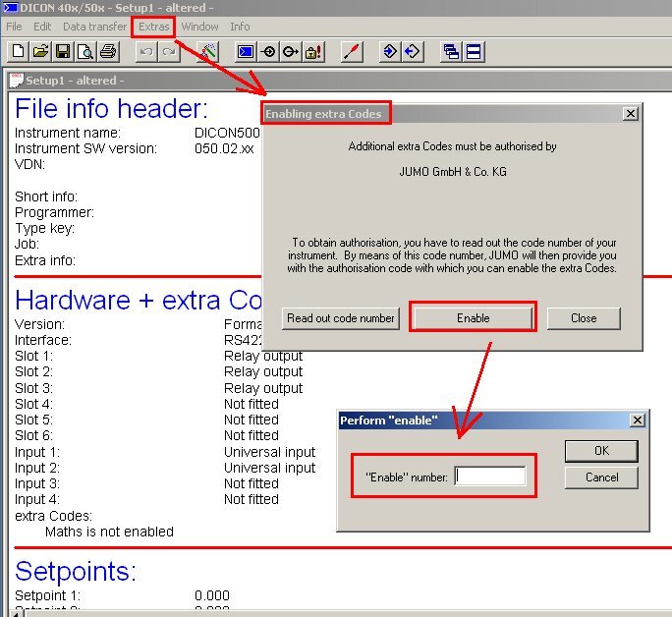This screenshot has width=672, height=617.
Task: Click the tile windows toolbar icon
Action: tap(474, 52)
